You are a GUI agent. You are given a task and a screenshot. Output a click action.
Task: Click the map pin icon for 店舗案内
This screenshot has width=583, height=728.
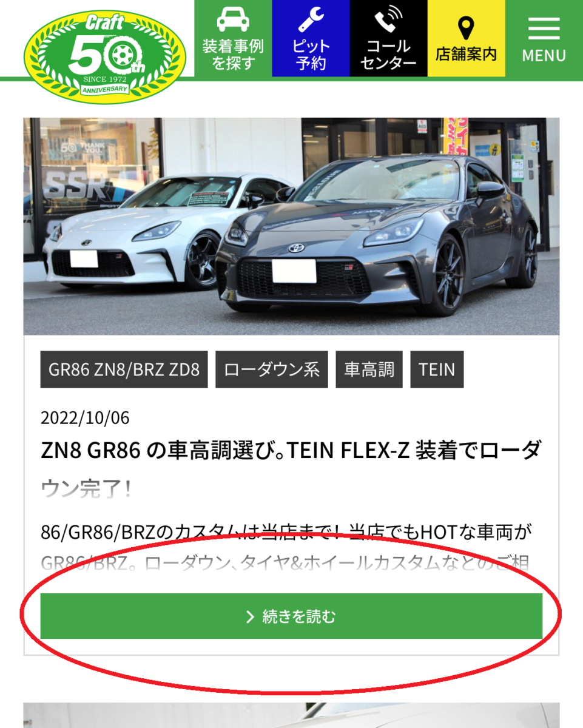tap(466, 28)
